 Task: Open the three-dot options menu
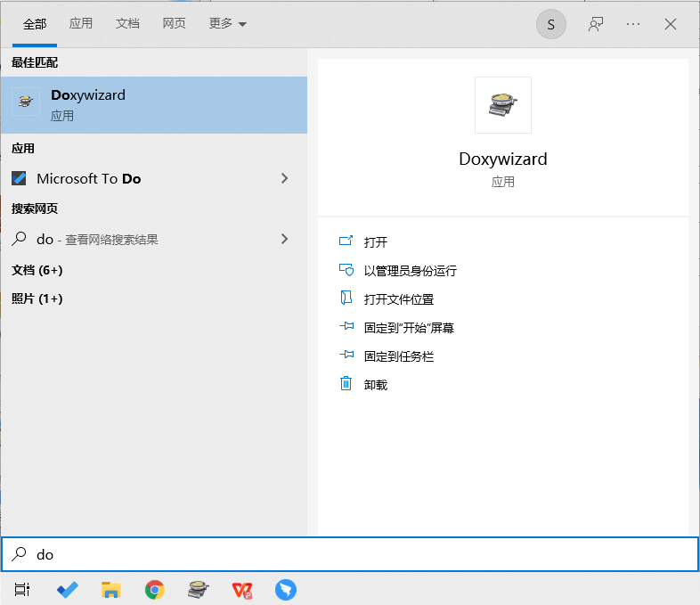tap(633, 24)
